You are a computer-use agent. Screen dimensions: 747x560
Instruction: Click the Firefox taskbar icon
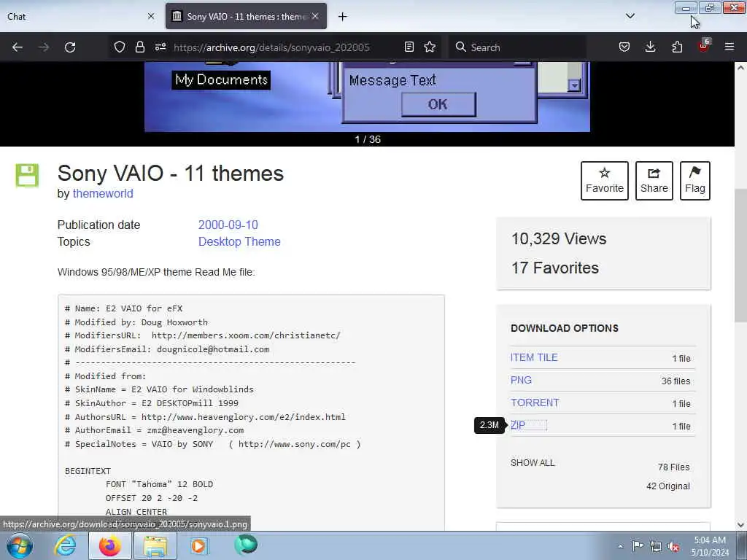109,545
